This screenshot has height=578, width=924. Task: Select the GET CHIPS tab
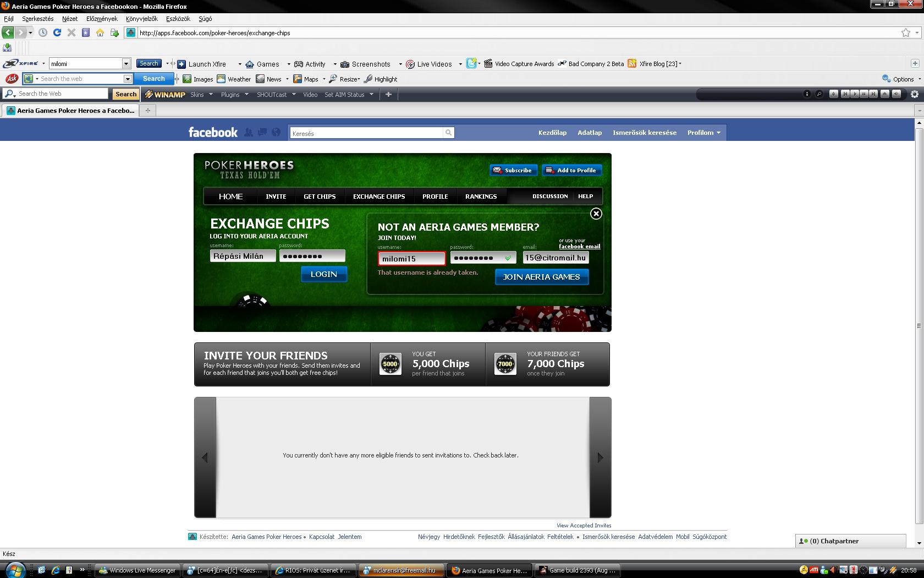click(320, 197)
